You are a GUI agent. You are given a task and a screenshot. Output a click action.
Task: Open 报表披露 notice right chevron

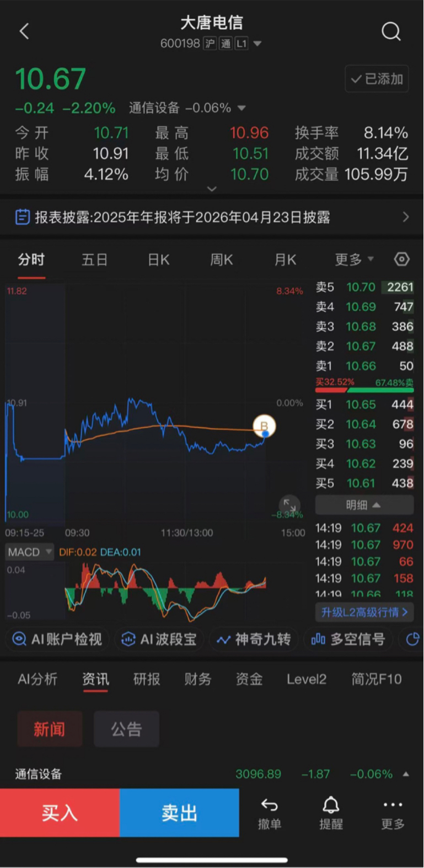406,217
